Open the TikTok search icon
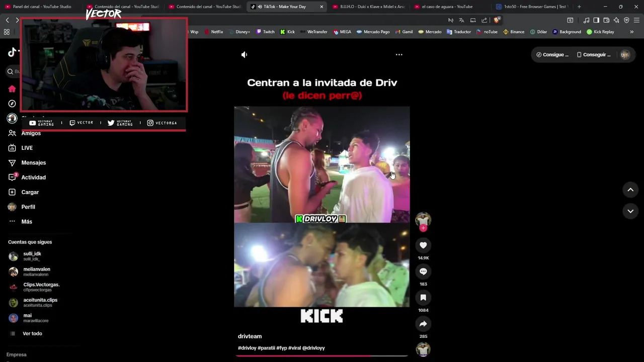 pyautogui.click(x=10, y=71)
